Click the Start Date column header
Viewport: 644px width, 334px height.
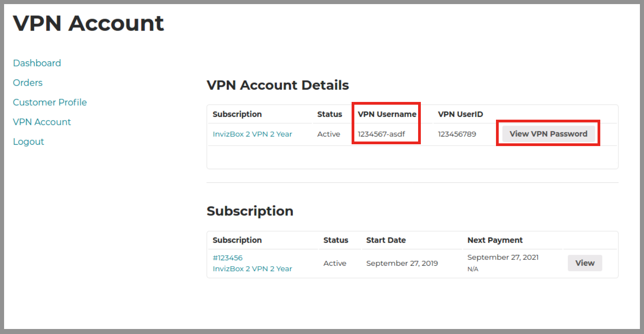click(x=386, y=240)
